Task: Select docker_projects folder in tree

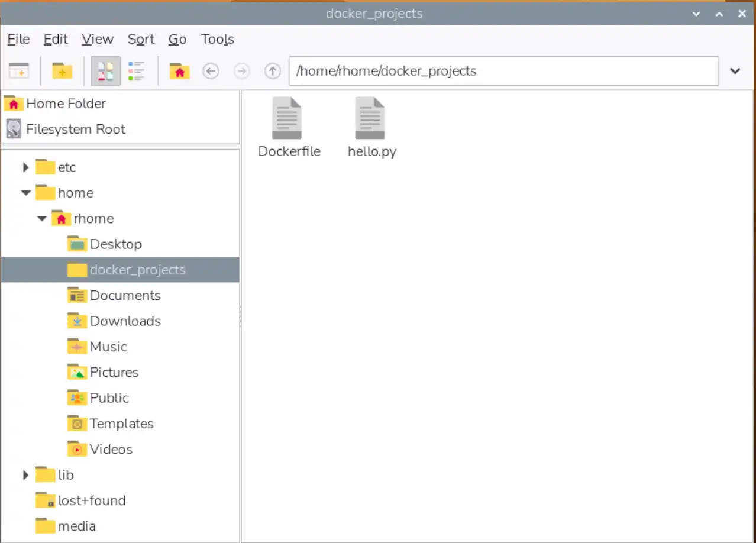Action: [120, 270]
